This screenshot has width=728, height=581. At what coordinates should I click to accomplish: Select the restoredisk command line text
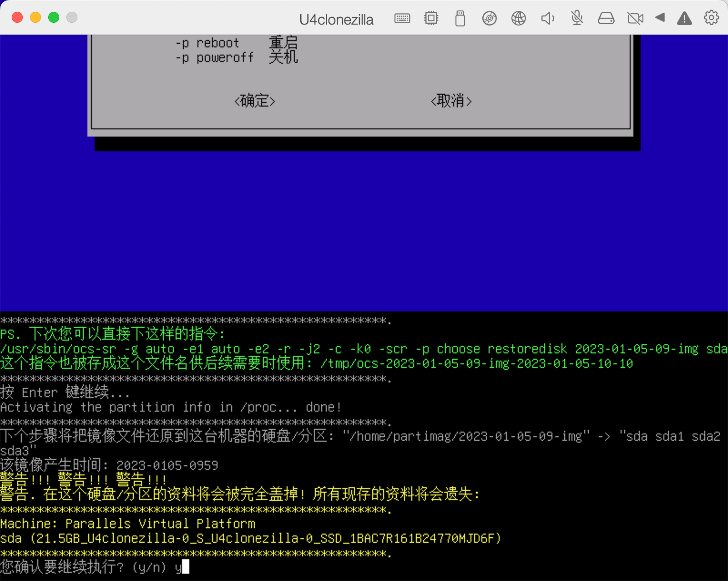tap(526, 349)
